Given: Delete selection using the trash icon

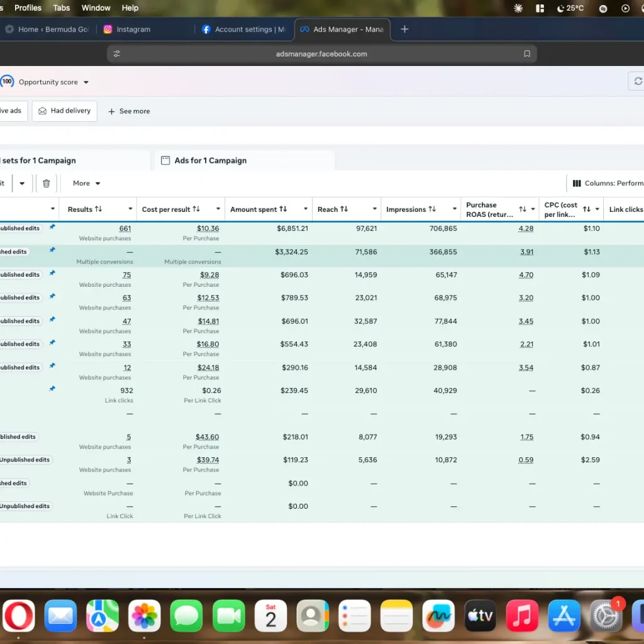Looking at the screenshot, I should coord(46,183).
